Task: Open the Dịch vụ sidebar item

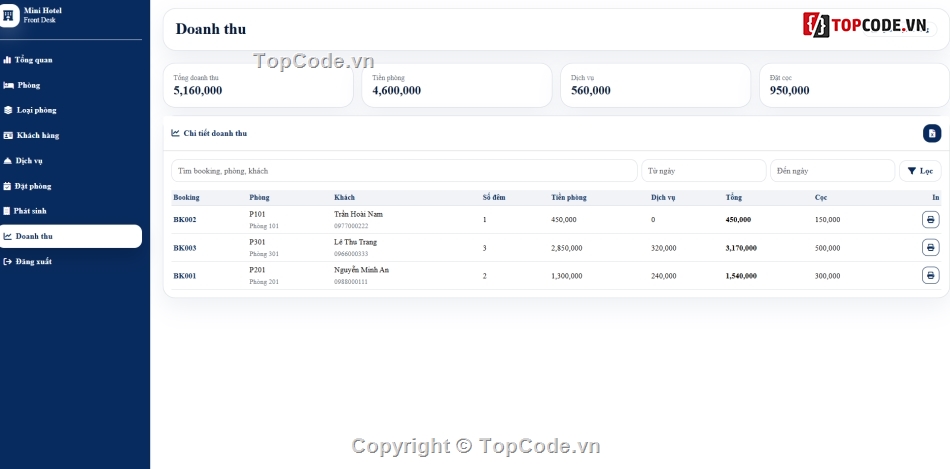Action: coord(23,161)
